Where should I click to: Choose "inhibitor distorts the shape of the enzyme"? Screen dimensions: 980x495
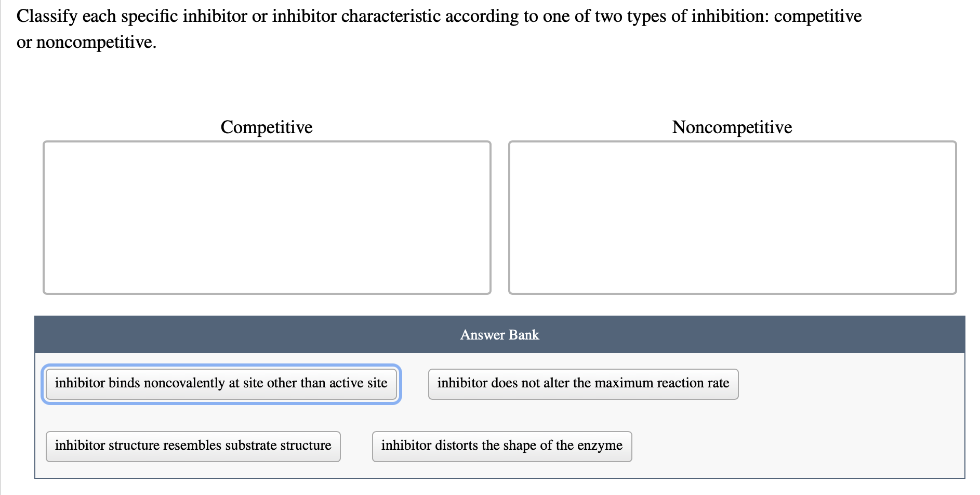coord(501,446)
